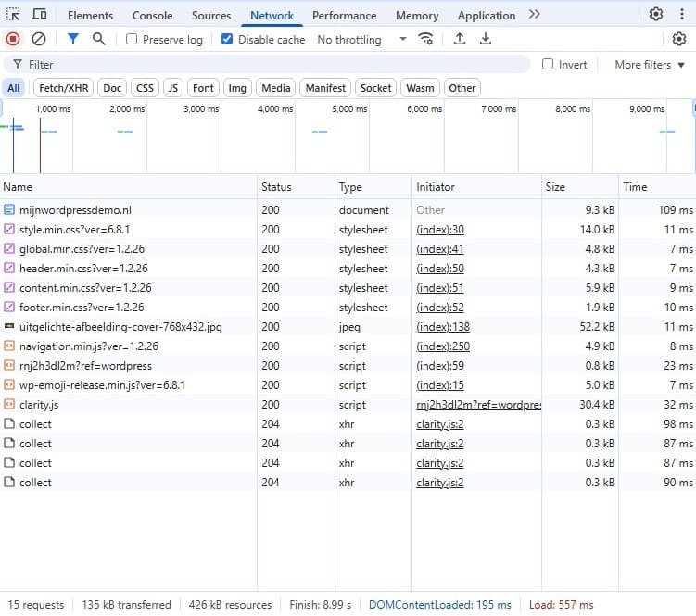The width and height of the screenshot is (696, 616).
Task: Open Network panel settings gear
Action: click(679, 39)
